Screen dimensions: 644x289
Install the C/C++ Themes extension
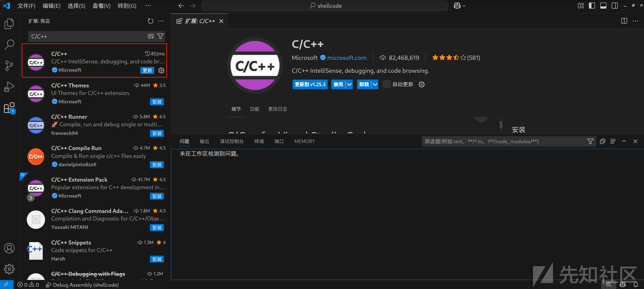(157, 102)
